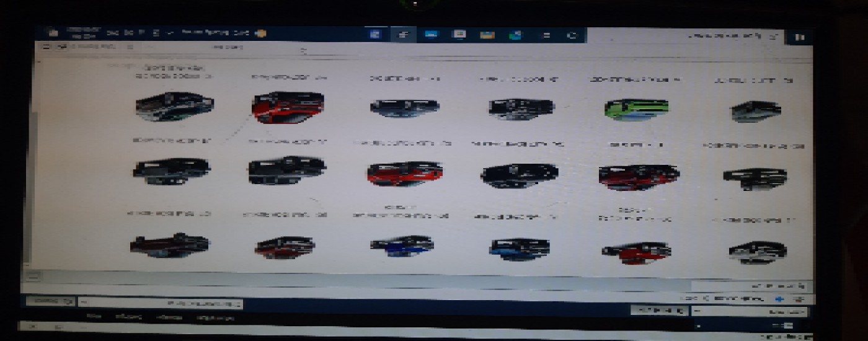868x341 pixels.
Task: Select the last tab in the bottom dark bar
Action: click(215, 318)
